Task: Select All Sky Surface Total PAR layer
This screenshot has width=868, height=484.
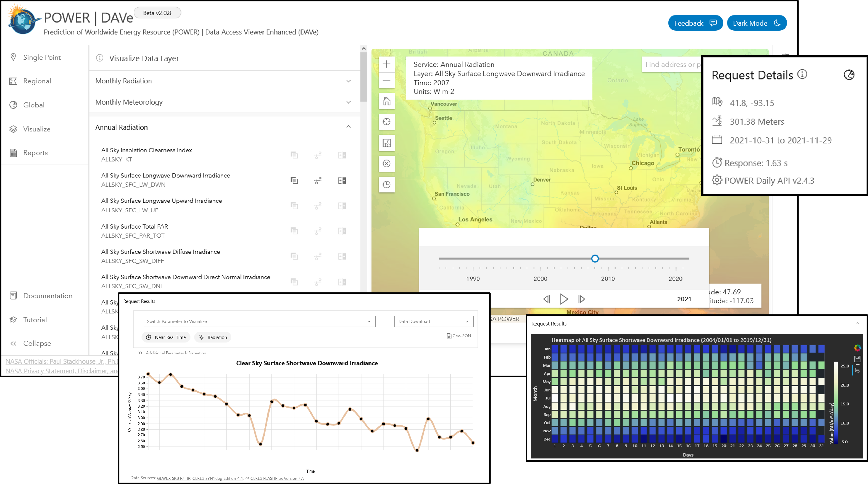Action: [x=134, y=226]
